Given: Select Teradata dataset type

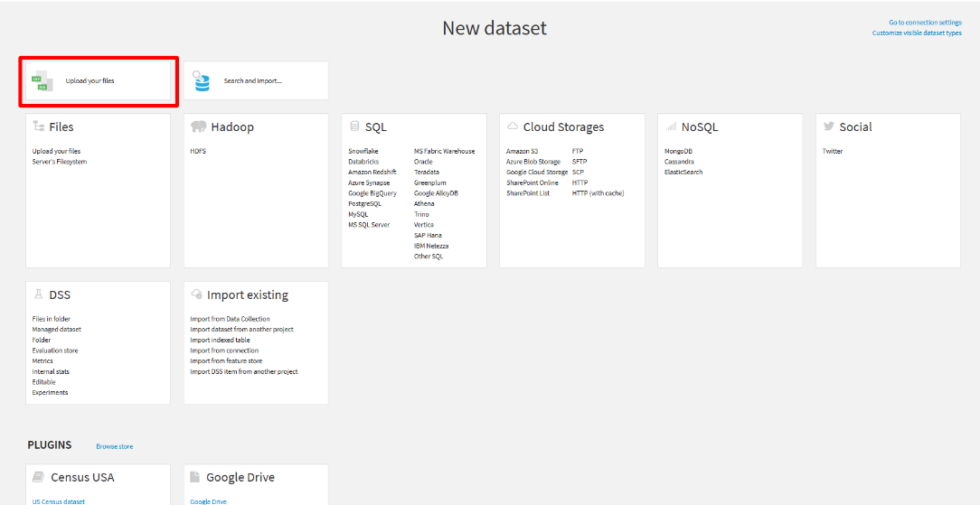Looking at the screenshot, I should pos(426,173).
